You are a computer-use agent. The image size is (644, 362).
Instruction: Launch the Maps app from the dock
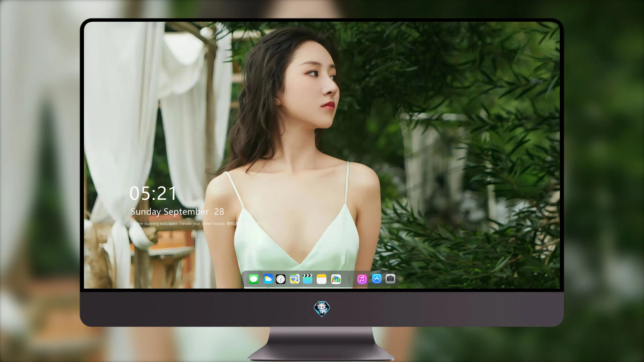pyautogui.click(x=294, y=279)
